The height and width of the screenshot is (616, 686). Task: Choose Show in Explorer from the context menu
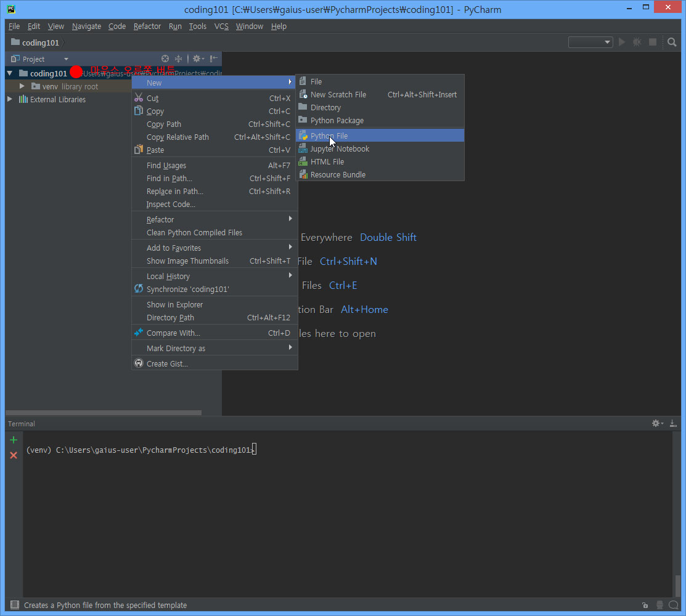(x=174, y=304)
